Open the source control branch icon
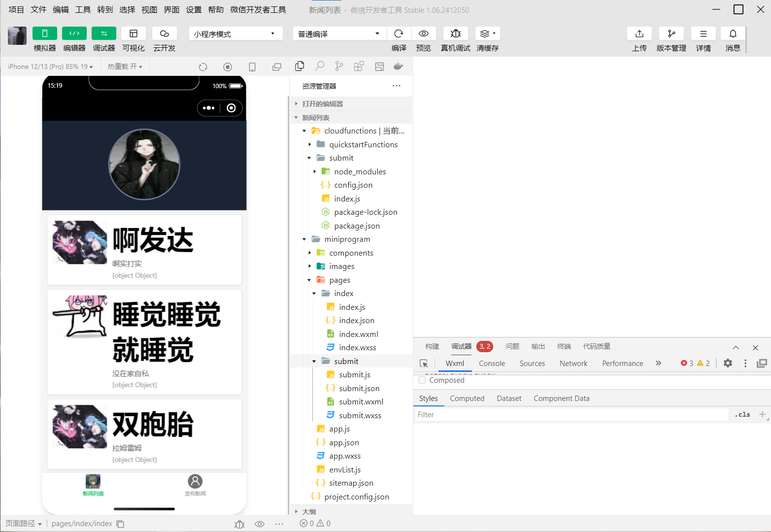The height and width of the screenshot is (532, 771). [339, 66]
